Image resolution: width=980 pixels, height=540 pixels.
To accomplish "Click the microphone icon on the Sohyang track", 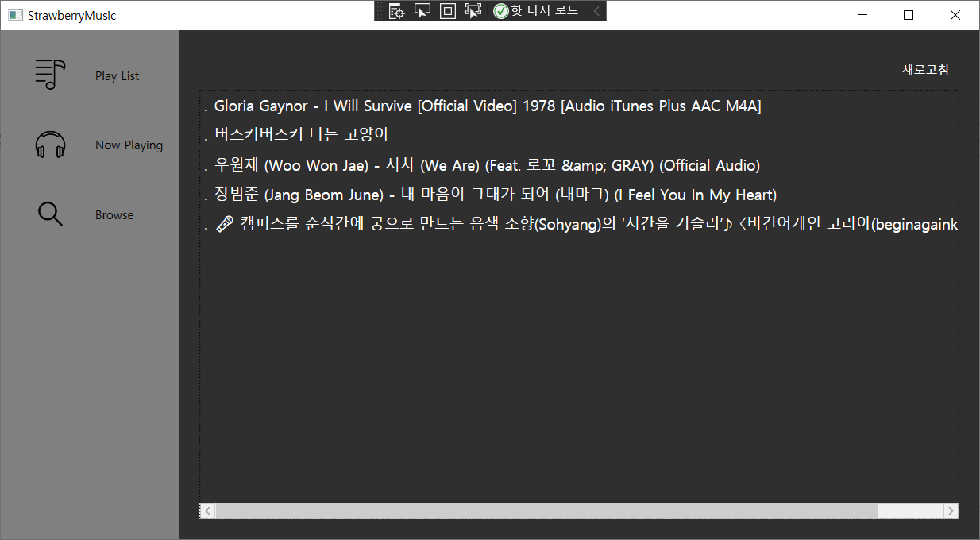I will [224, 223].
